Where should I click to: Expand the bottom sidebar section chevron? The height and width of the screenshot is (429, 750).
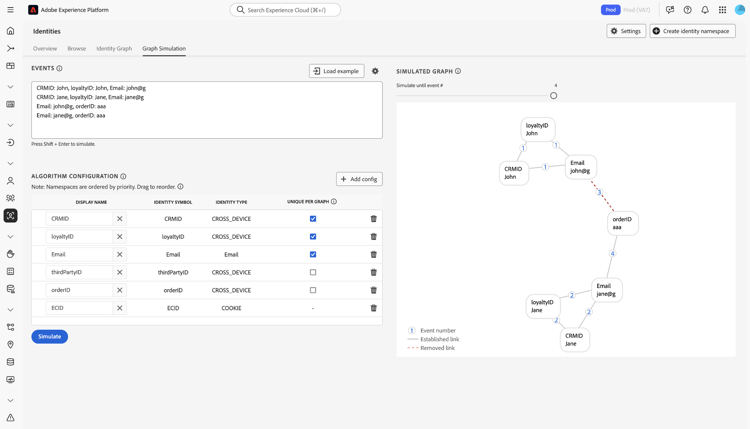point(11,400)
